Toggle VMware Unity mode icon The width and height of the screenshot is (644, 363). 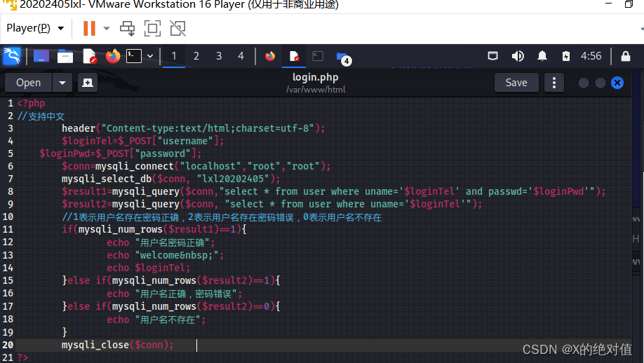pos(178,28)
